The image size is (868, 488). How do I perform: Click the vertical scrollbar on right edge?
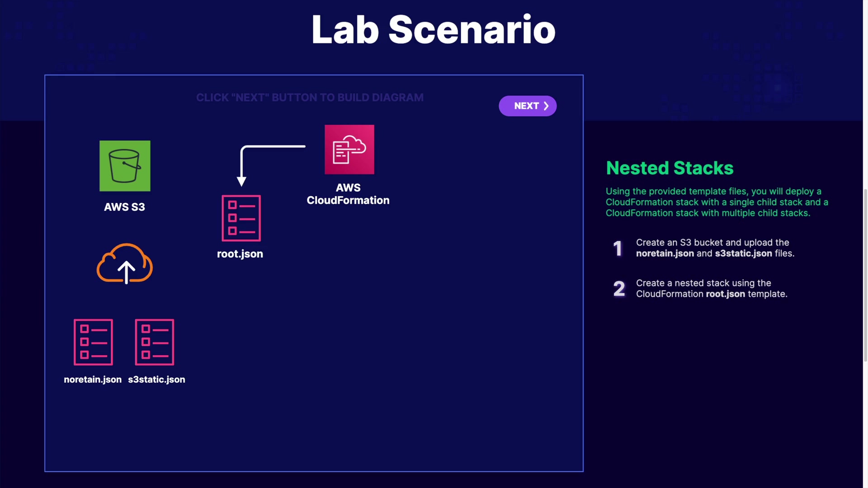pos(865,276)
